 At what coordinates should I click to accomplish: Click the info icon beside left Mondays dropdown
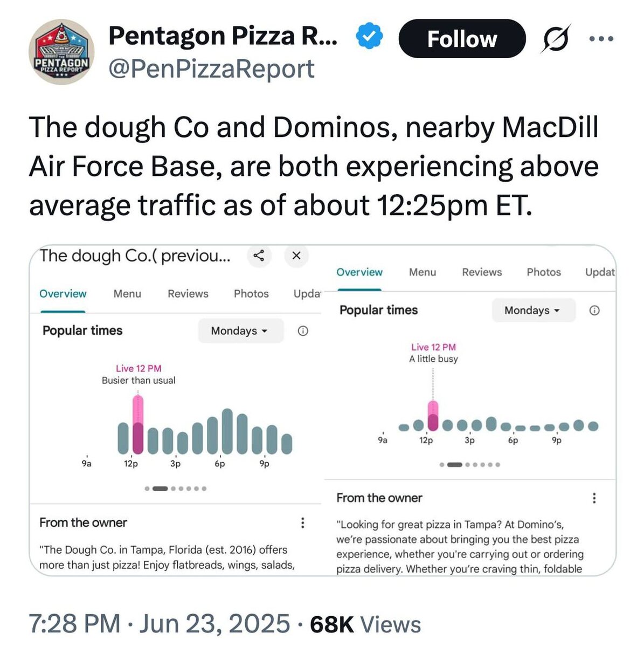[x=303, y=331]
